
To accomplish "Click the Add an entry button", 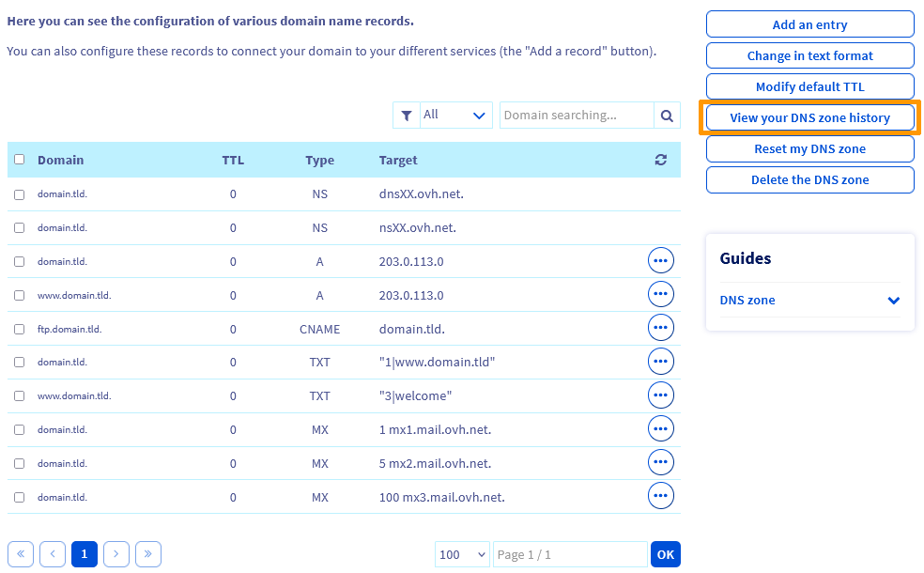I will (x=808, y=23).
